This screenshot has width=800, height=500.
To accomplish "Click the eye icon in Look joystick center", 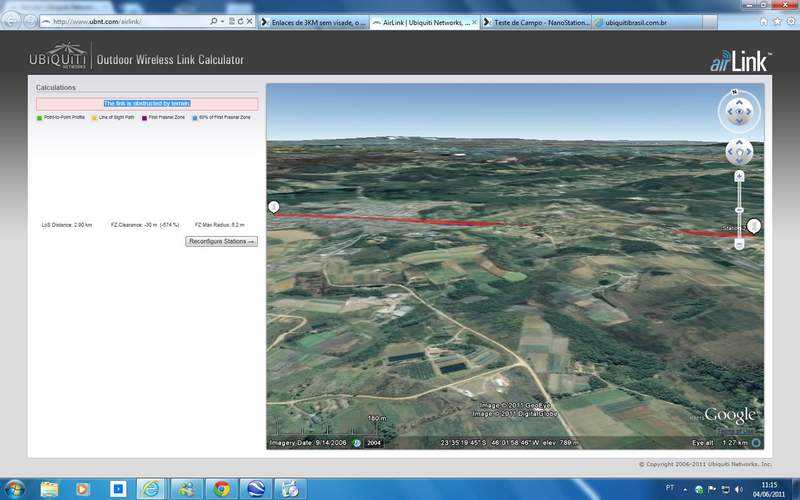I will 739,111.
